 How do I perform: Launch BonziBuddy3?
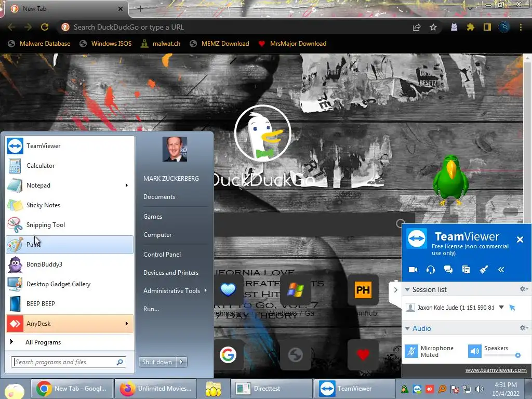[x=70, y=264]
